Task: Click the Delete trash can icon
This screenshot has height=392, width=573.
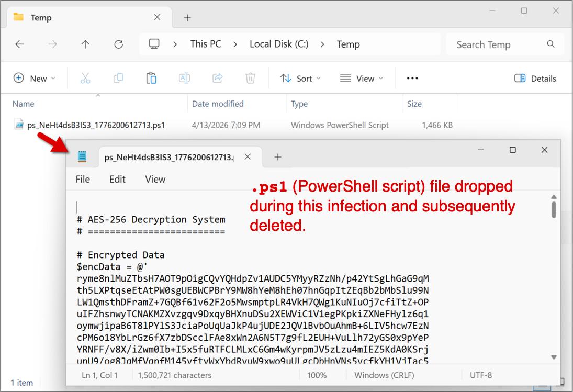Action: [250, 79]
